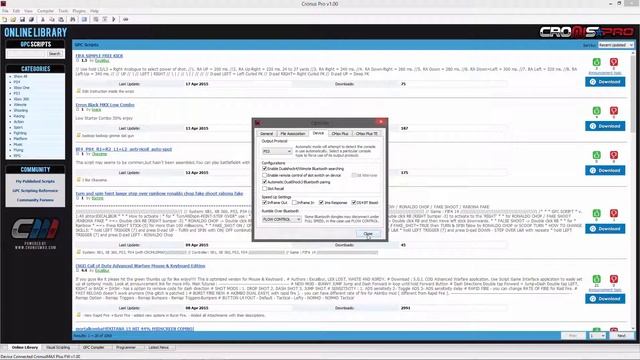The image size is (640, 360).
Task: Click the Save All toolbar icon
Action: point(31,19)
